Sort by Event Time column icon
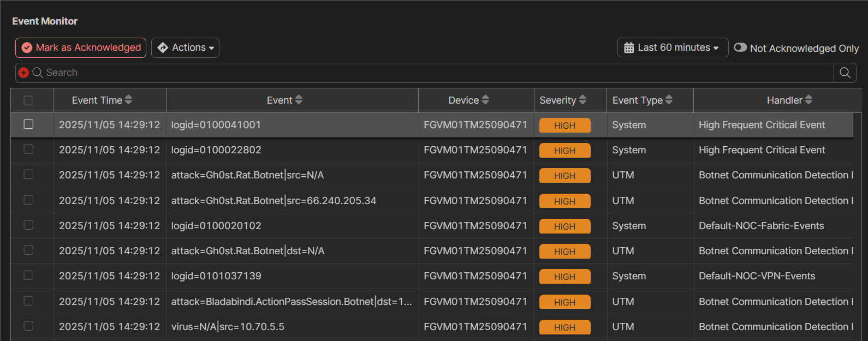This screenshot has height=341, width=868. pos(129,100)
